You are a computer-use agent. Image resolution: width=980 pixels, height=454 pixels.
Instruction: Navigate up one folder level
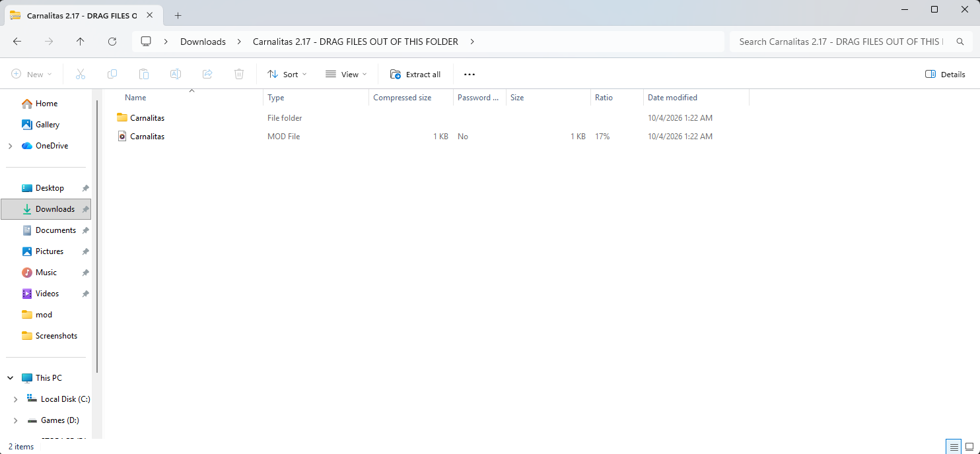pyautogui.click(x=81, y=42)
